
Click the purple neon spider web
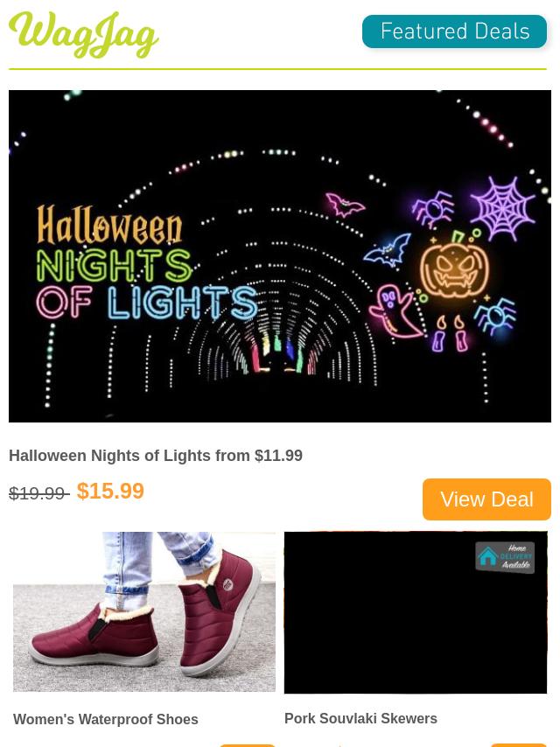tap(502, 208)
